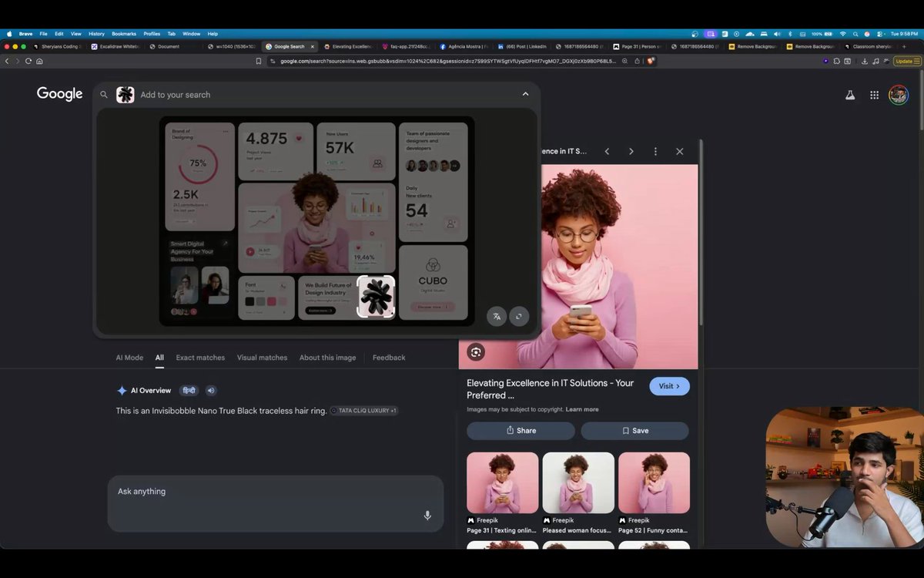Collapse the image search panel chevron
Image resolution: width=924 pixels, height=578 pixels.
pos(525,94)
